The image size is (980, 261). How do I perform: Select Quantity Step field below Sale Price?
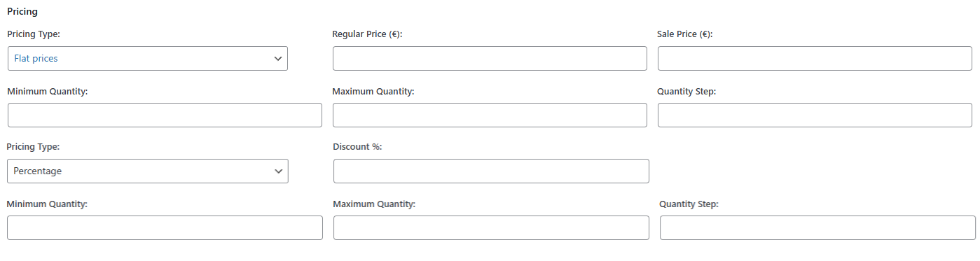[815, 115]
